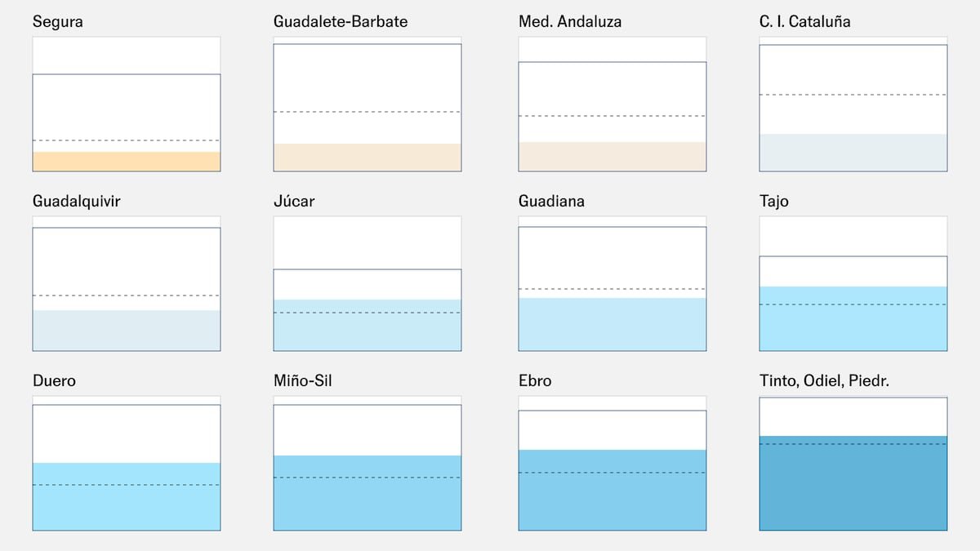Click the Tinto, Odiel, Piedr. label
The image size is (980, 551).
pyautogui.click(x=829, y=381)
